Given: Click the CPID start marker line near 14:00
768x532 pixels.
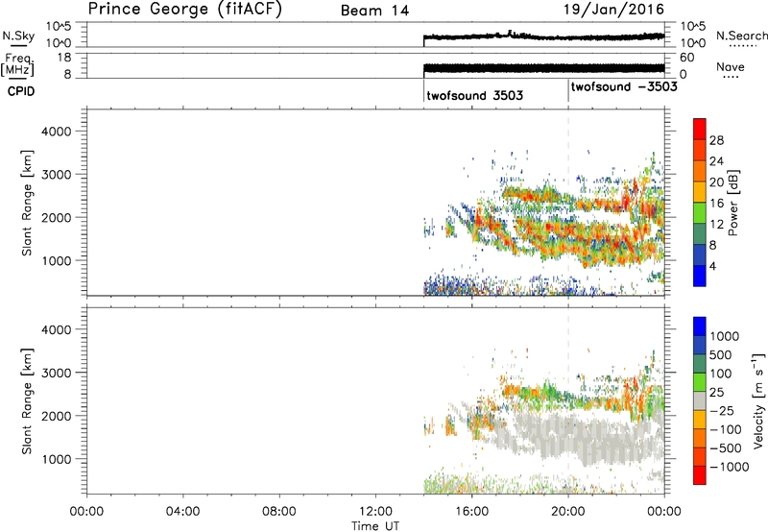Looking at the screenshot, I should point(423,91).
